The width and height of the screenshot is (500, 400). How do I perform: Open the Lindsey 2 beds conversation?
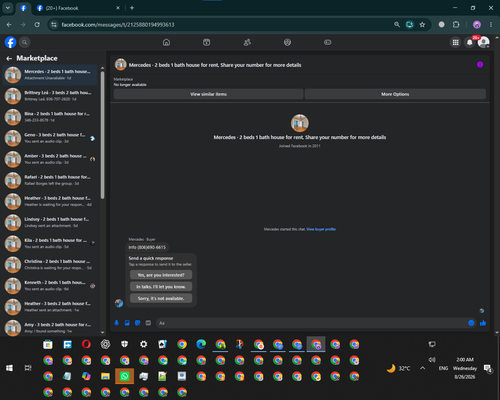(x=50, y=222)
